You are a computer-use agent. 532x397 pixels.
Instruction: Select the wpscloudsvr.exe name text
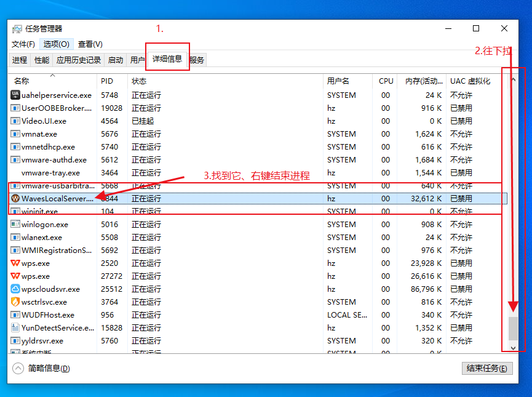(x=50, y=289)
